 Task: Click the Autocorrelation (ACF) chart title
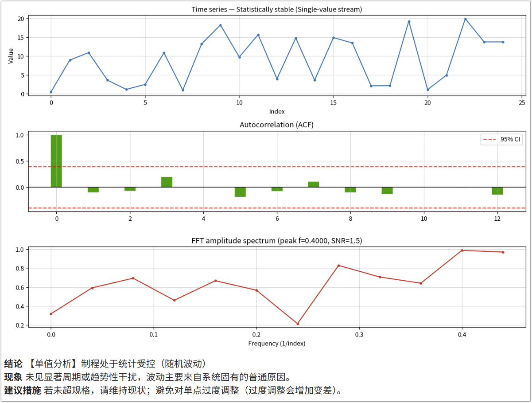click(x=276, y=125)
